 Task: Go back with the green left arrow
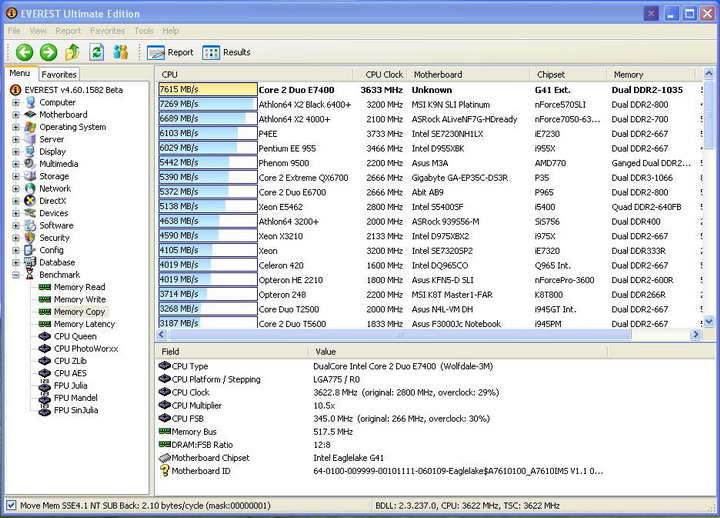[x=24, y=52]
